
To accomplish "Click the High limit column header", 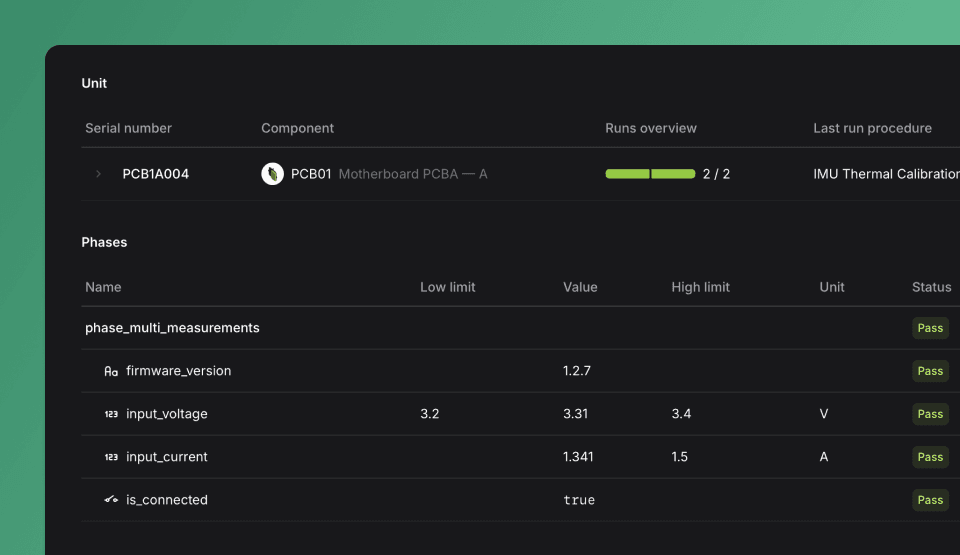I will pos(700,287).
